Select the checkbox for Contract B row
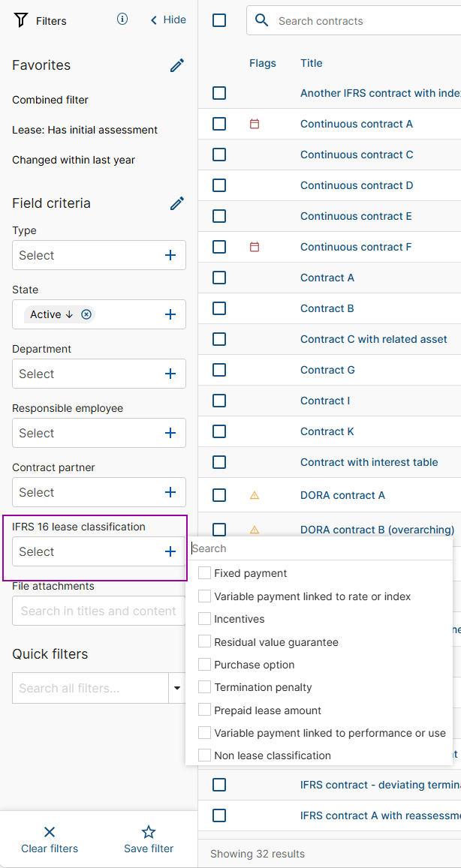This screenshot has width=461, height=868. (x=219, y=308)
